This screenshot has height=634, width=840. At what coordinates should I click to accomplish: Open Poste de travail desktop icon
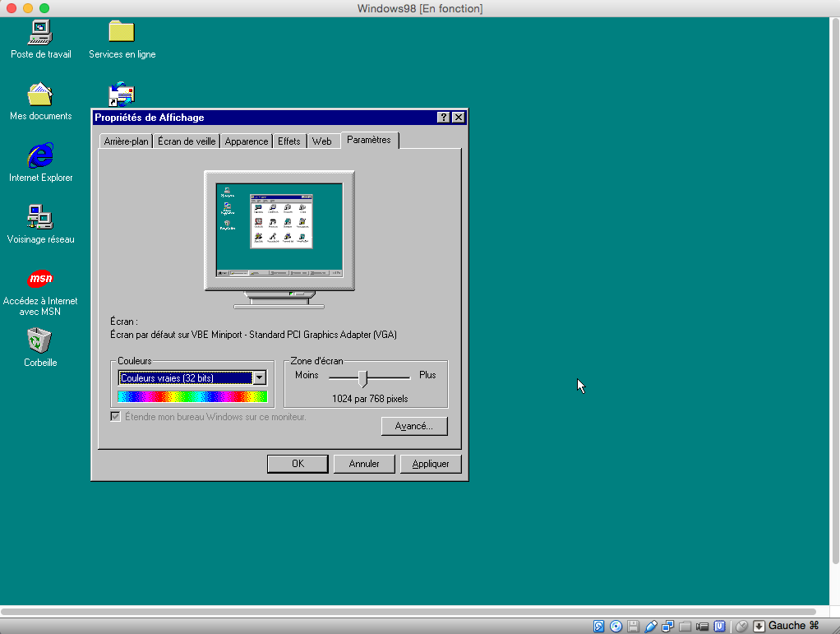pos(40,33)
